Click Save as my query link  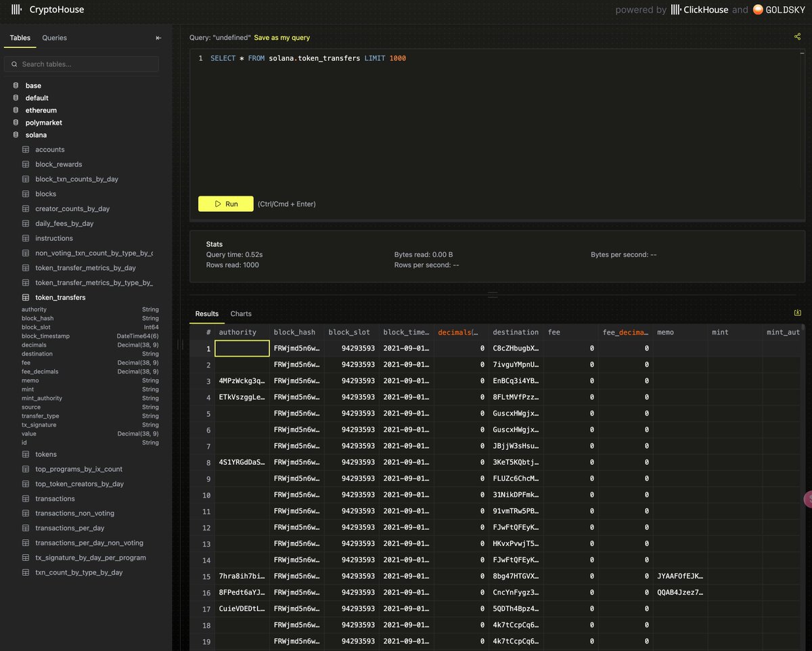pos(281,38)
